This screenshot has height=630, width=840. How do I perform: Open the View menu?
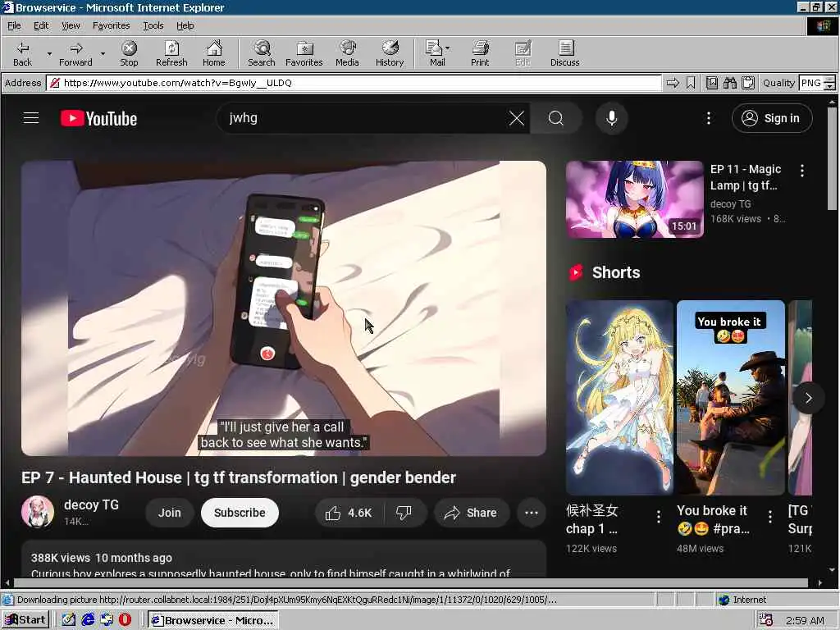coord(71,25)
